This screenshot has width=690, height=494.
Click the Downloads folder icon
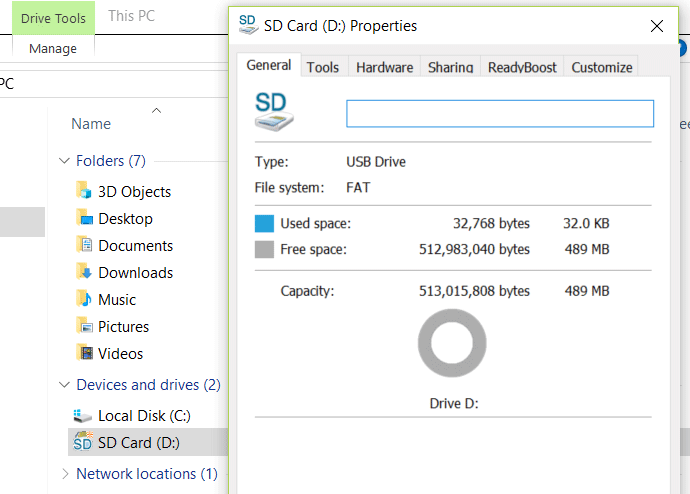[x=84, y=272]
